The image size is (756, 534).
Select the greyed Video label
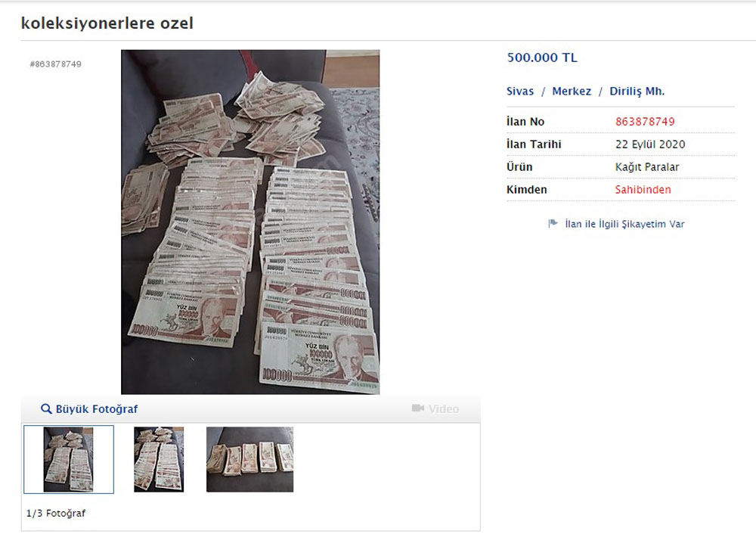click(x=444, y=409)
